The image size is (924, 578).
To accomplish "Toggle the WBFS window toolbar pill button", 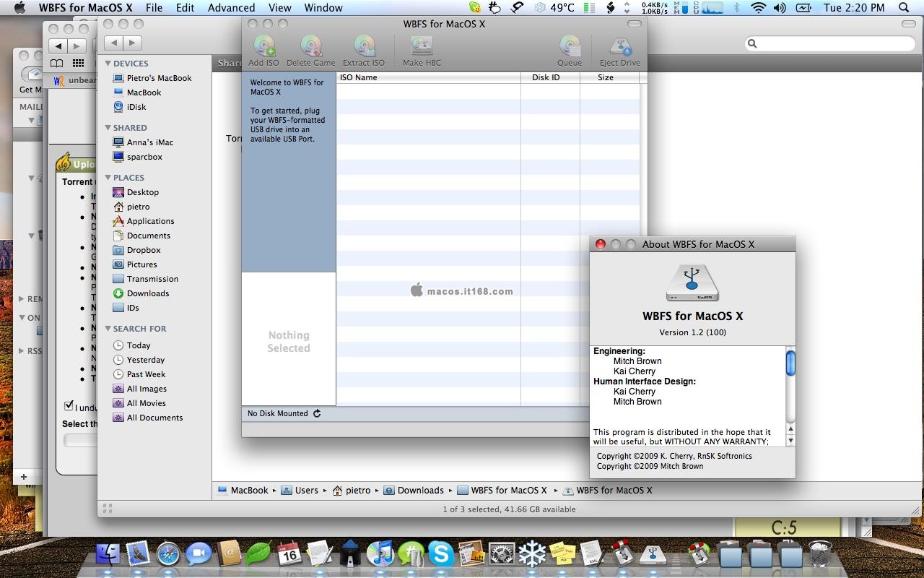I will [x=635, y=24].
